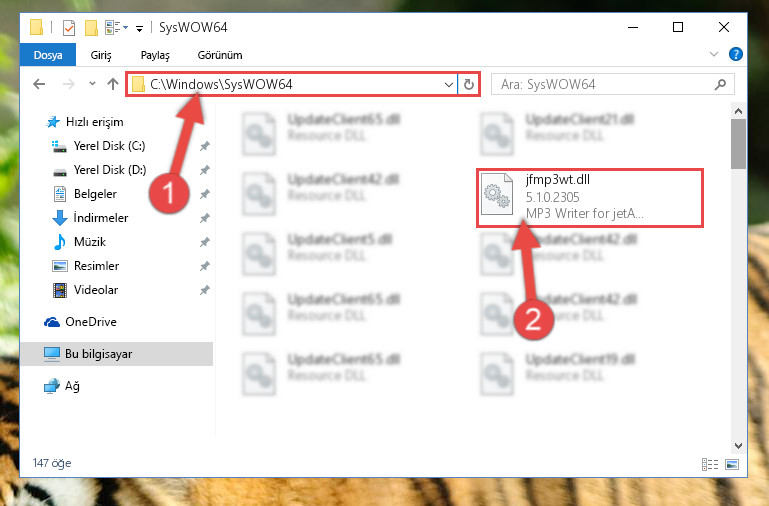Open the Dosya menu tab

[x=48, y=55]
